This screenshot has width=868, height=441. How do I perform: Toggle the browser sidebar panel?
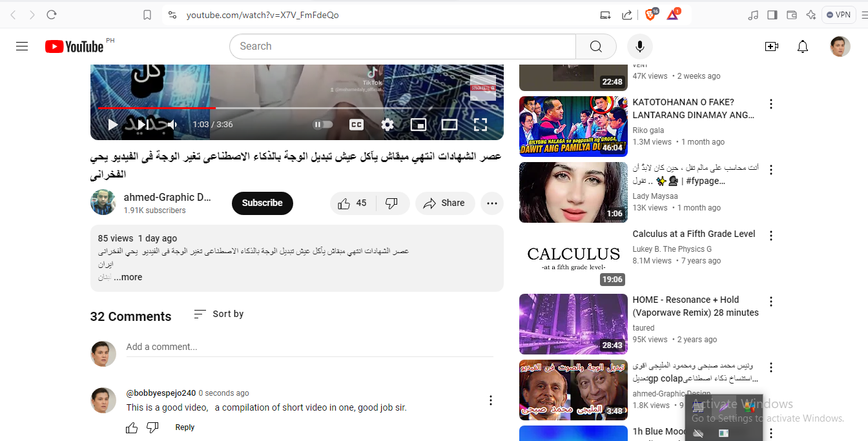[772, 15]
